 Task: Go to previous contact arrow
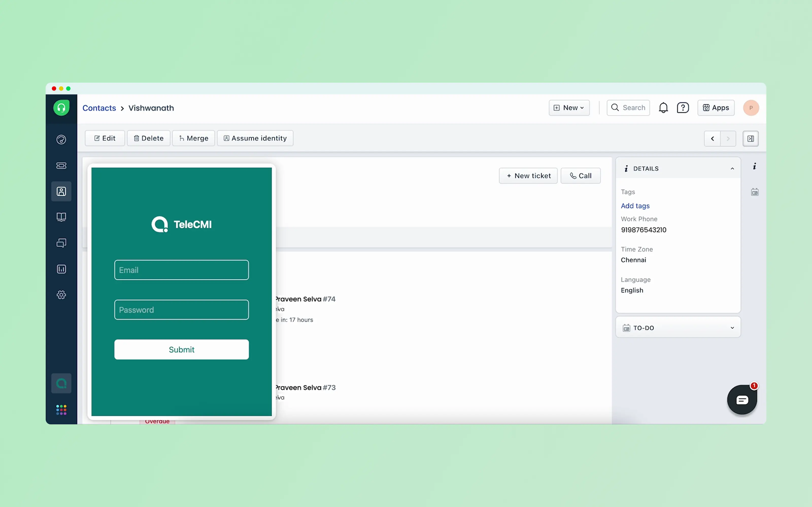(x=712, y=138)
